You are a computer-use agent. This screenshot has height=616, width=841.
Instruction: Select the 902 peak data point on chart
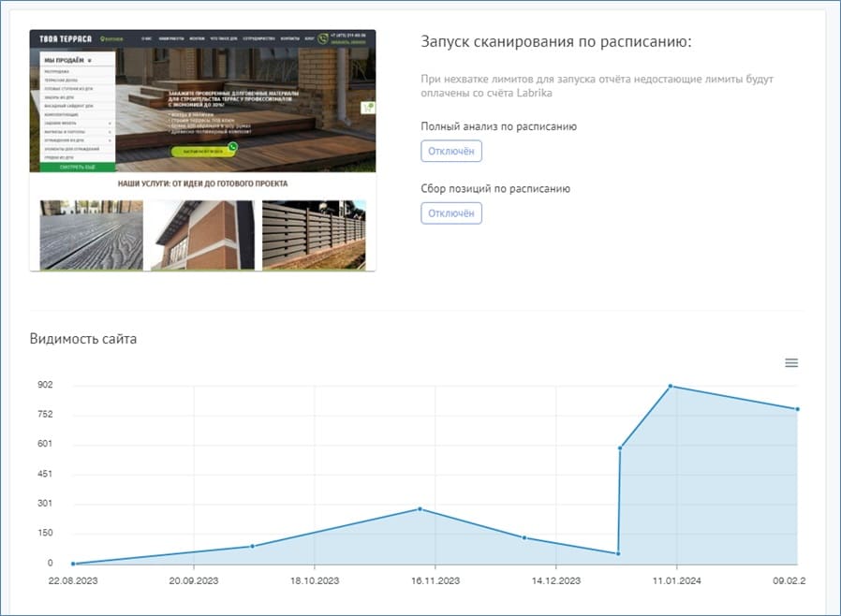(x=671, y=386)
